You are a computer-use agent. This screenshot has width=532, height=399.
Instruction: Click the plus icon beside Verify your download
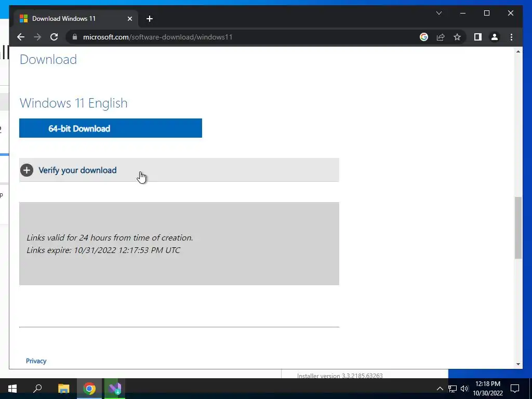[27, 170]
